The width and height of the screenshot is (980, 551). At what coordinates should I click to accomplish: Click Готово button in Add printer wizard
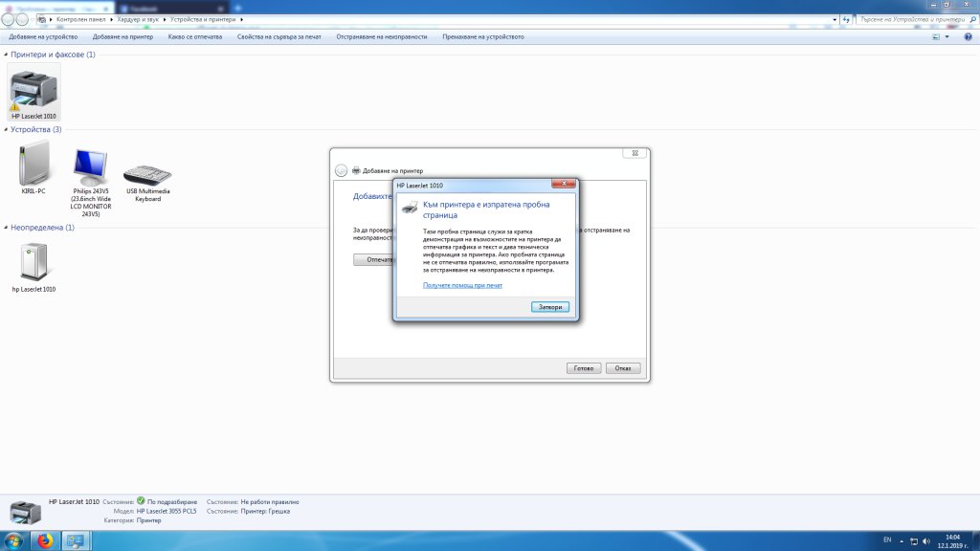(584, 368)
